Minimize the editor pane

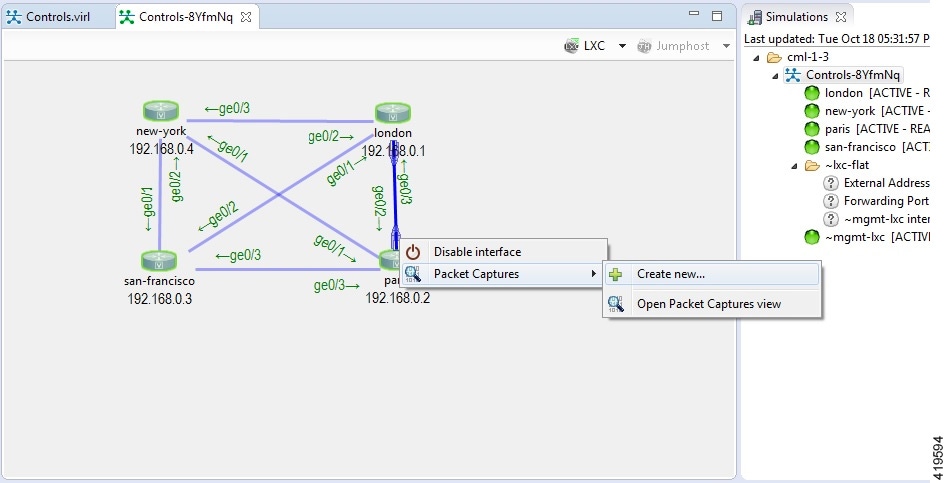point(694,14)
